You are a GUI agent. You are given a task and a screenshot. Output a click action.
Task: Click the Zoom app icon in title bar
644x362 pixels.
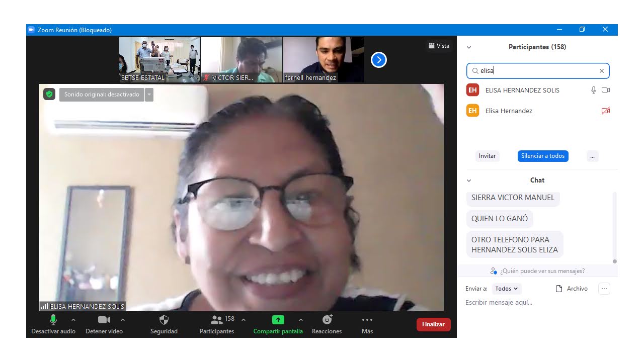pos(31,30)
